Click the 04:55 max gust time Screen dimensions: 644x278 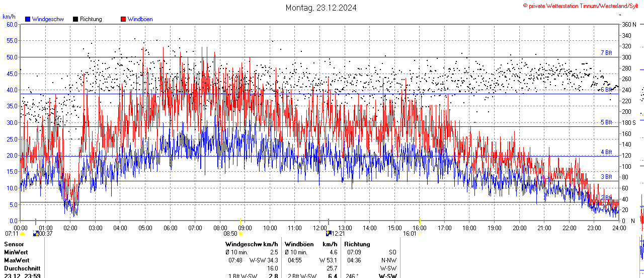(x=295, y=260)
